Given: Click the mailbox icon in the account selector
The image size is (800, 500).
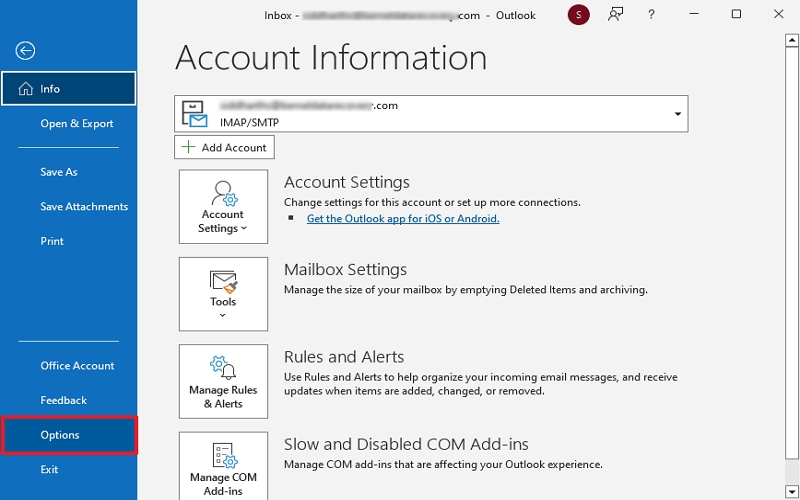Looking at the screenshot, I should [x=195, y=114].
